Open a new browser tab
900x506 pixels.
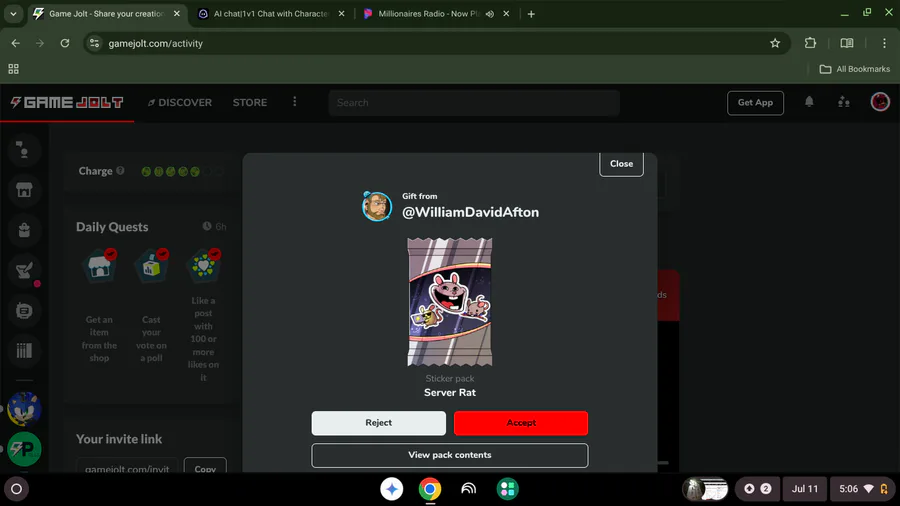(x=531, y=14)
